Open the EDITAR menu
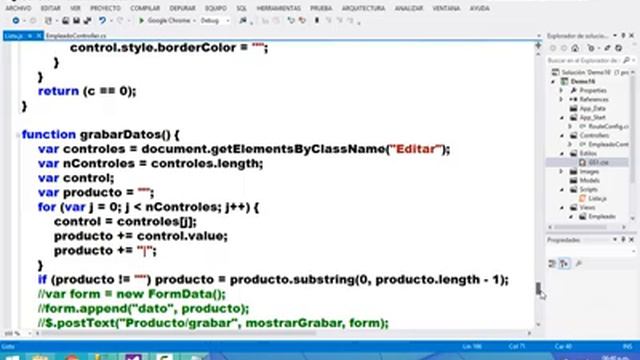640x360 pixels. (51, 8)
